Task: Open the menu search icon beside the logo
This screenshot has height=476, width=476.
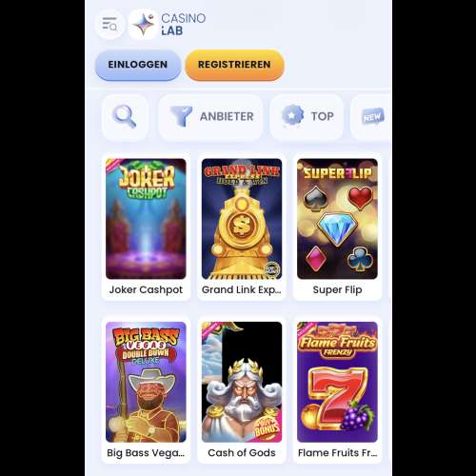Action: pos(109,24)
